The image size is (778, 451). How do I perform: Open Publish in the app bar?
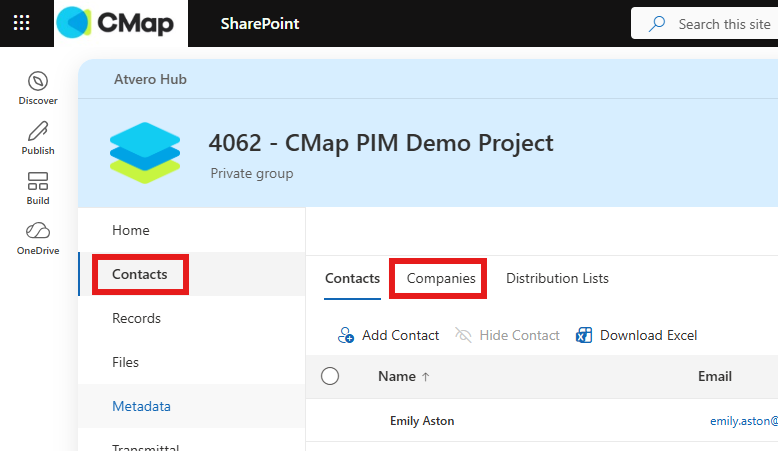click(x=38, y=138)
